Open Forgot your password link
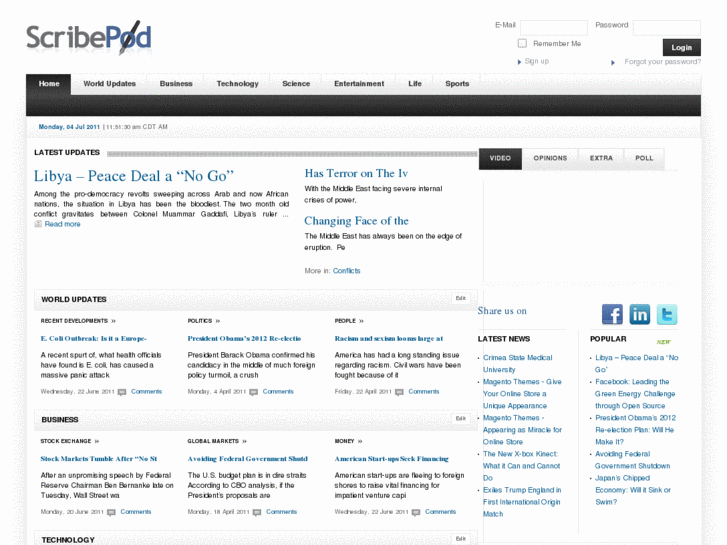Screen dimensions: 727x545 pyautogui.click(x=663, y=62)
